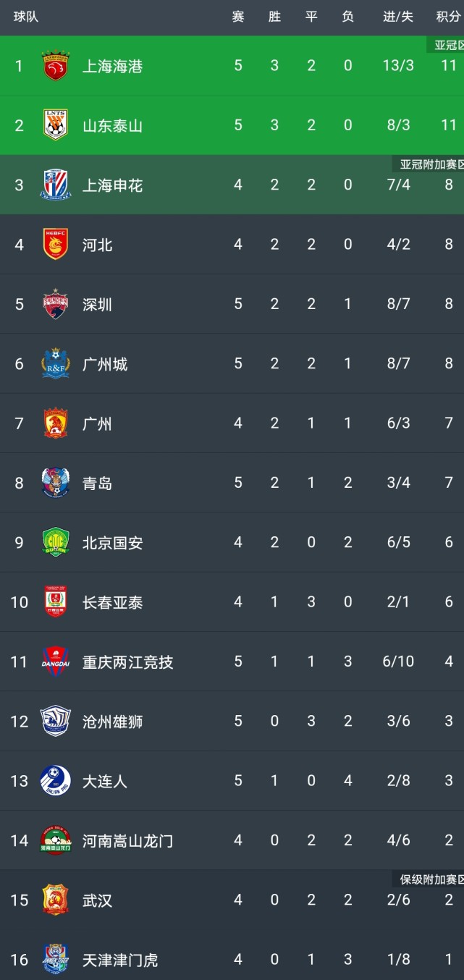Click the 球队 team column header
The image size is (464, 980).
[x=26, y=17]
